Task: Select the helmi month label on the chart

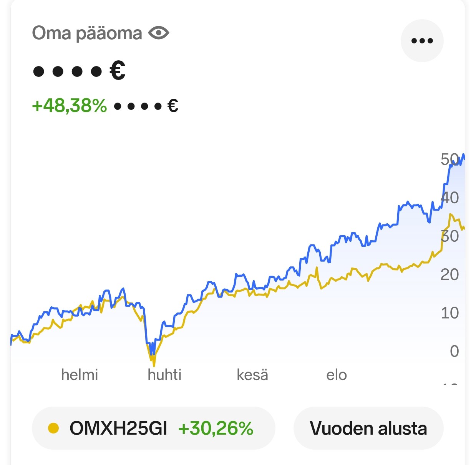Action: click(80, 375)
